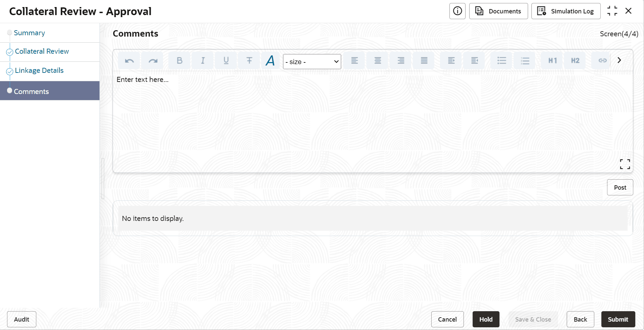Go Back to the previous screen
The image size is (644, 330).
coord(580,319)
